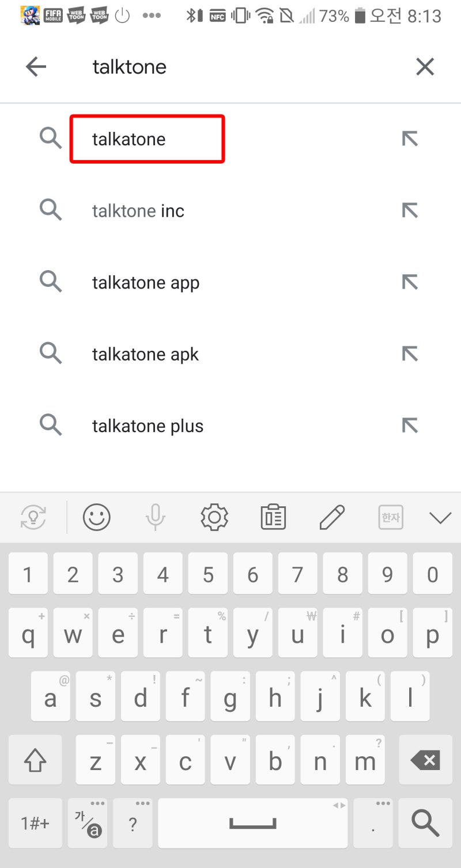Viewport: 461px width, 868px height.
Task: Open the one-handed keyboard mode icon
Action: tap(33, 517)
